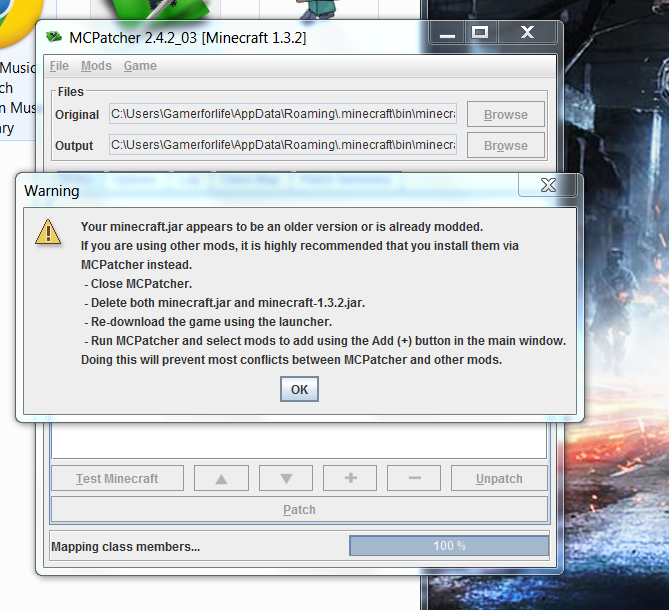Click the 'Re-download the game using the launcher' line
The height and width of the screenshot is (610, 669).
208,322
